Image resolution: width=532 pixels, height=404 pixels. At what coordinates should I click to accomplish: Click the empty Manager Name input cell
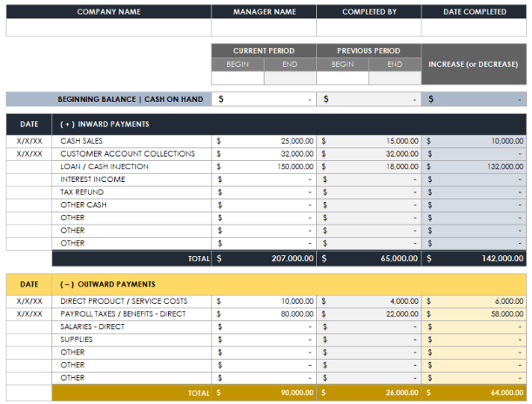pyautogui.click(x=264, y=27)
